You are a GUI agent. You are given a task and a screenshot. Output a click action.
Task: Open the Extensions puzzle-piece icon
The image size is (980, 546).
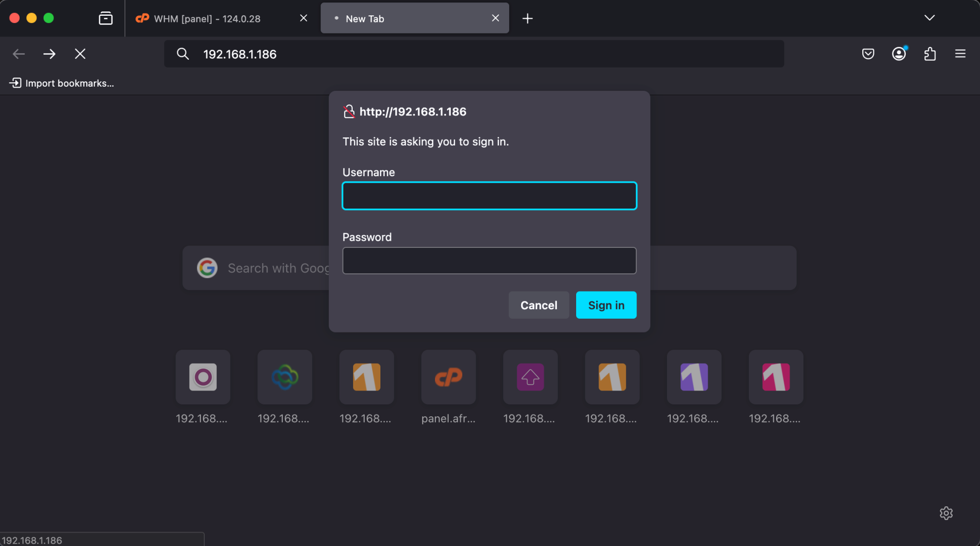929,54
